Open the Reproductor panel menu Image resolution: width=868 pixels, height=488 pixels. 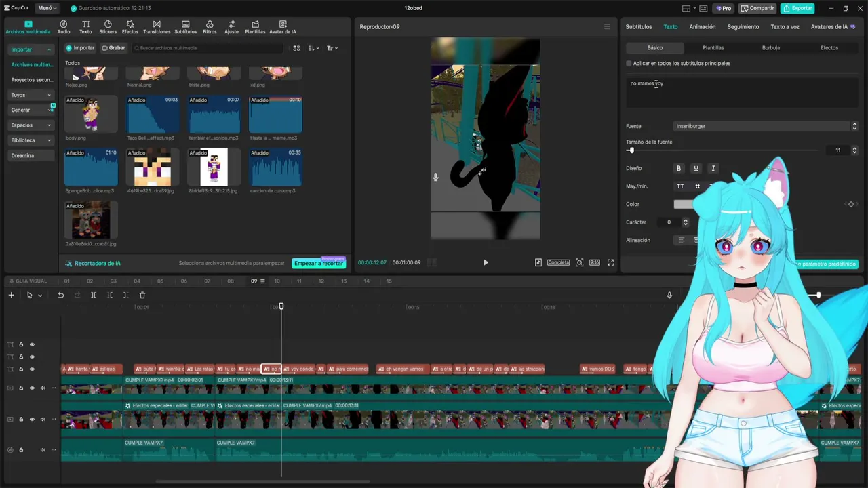point(607,27)
